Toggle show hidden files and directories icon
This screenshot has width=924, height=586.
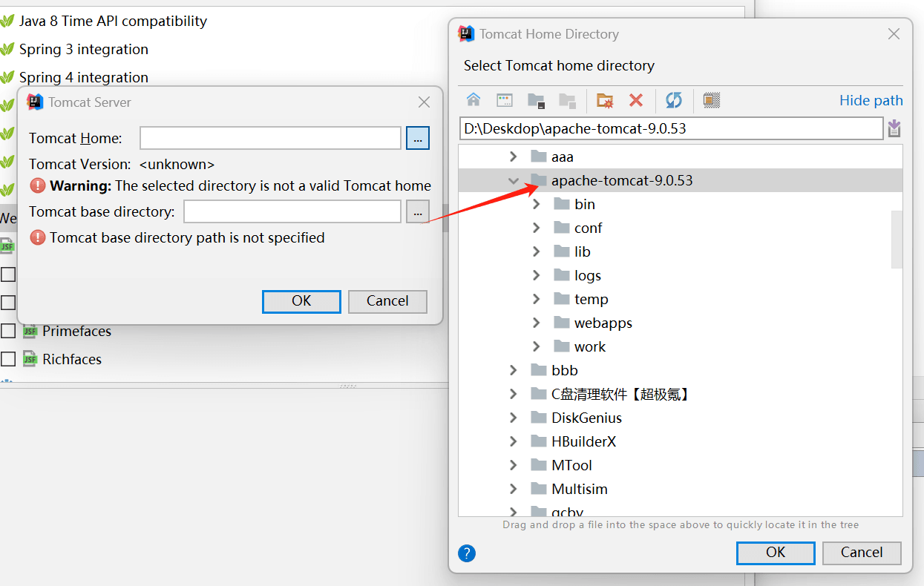click(712, 100)
